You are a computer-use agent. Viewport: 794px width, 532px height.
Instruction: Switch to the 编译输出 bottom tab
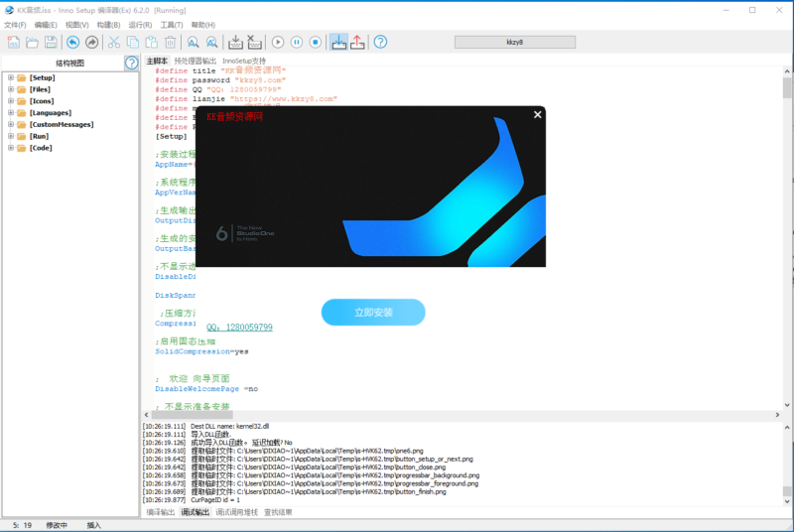pyautogui.click(x=160, y=512)
